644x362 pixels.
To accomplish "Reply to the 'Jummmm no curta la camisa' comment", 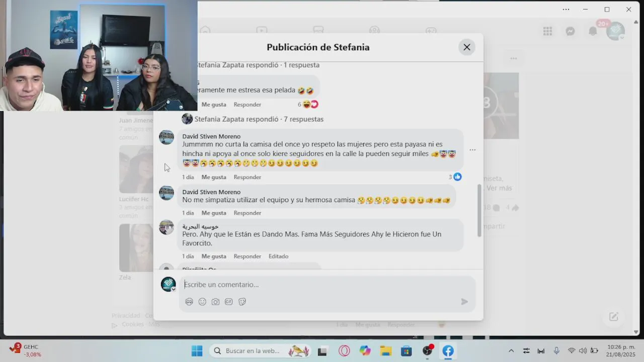I will [x=248, y=177].
